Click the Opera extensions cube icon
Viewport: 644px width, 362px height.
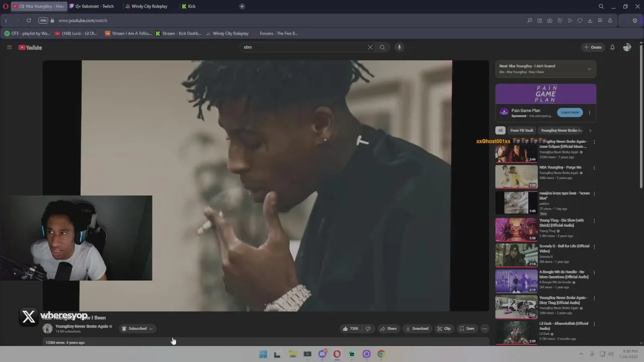coord(635,21)
